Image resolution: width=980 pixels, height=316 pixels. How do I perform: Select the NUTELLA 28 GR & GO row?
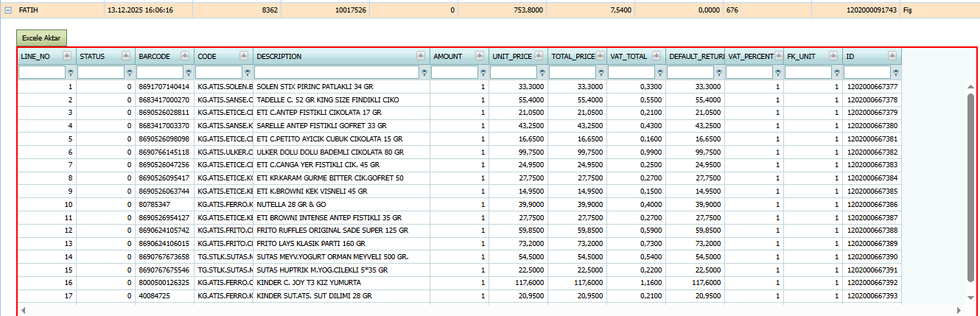[459, 204]
